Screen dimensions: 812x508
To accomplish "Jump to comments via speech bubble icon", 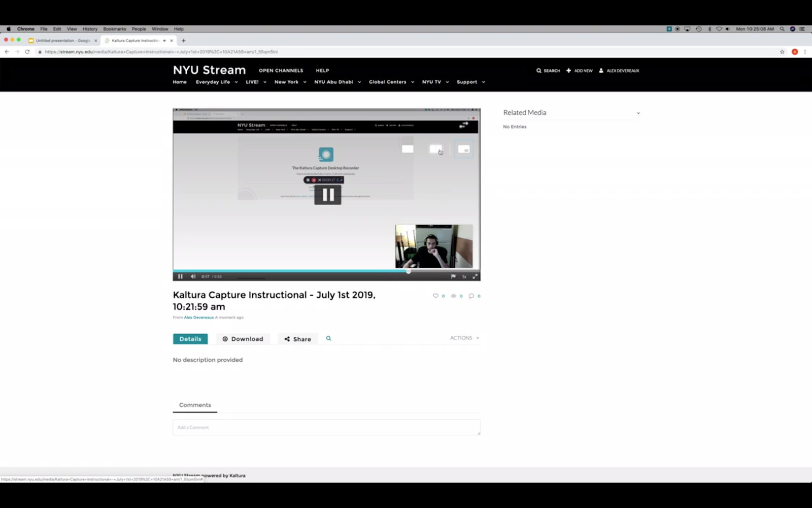I will pyautogui.click(x=471, y=296).
